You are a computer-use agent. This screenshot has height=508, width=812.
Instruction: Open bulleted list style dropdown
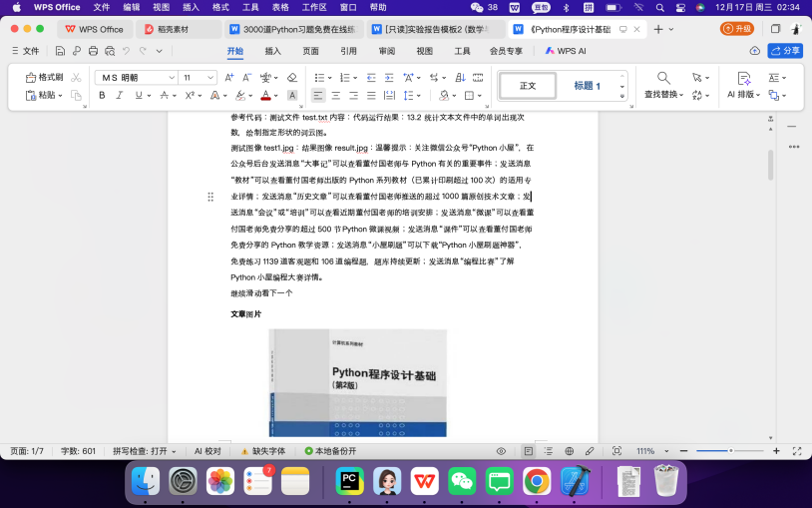tap(330, 78)
